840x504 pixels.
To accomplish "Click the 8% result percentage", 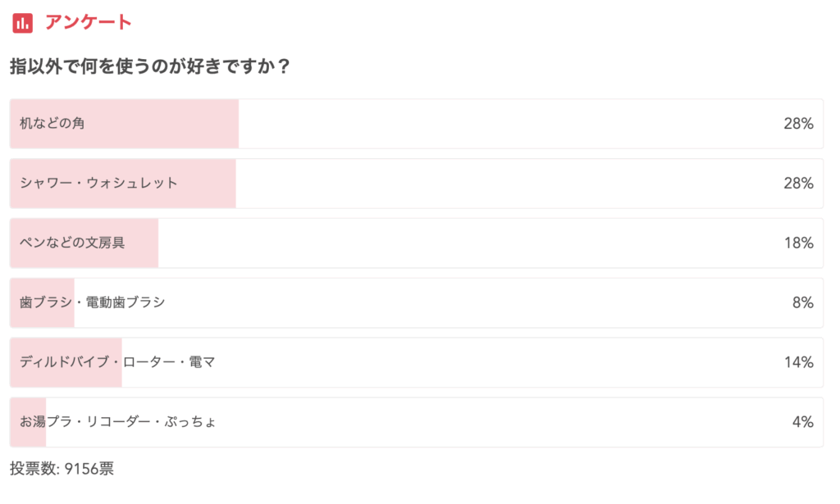I will pyautogui.click(x=802, y=303).
